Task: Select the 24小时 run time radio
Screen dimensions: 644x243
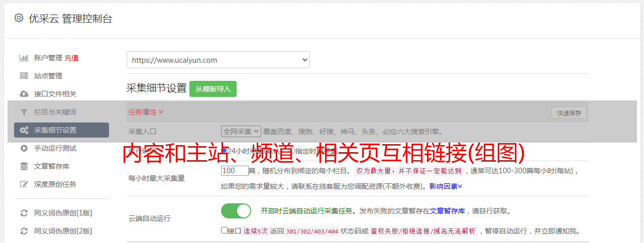Action: [224, 151]
